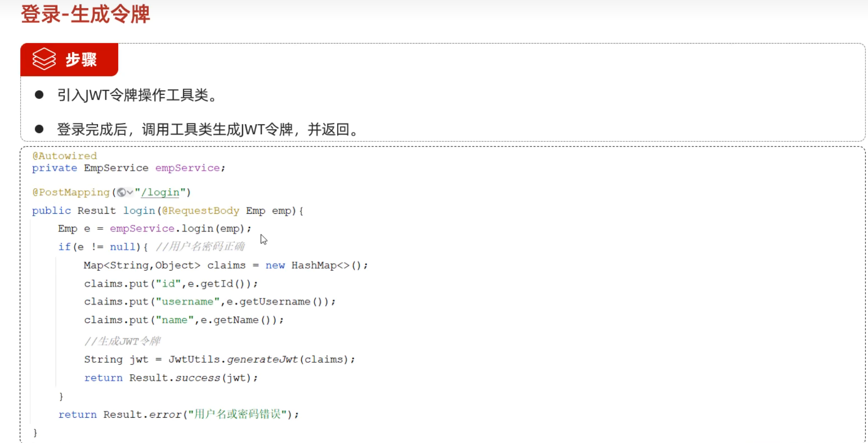Click line claims.put("name",e.getName())
The width and height of the screenshot is (868, 443).
click(184, 320)
